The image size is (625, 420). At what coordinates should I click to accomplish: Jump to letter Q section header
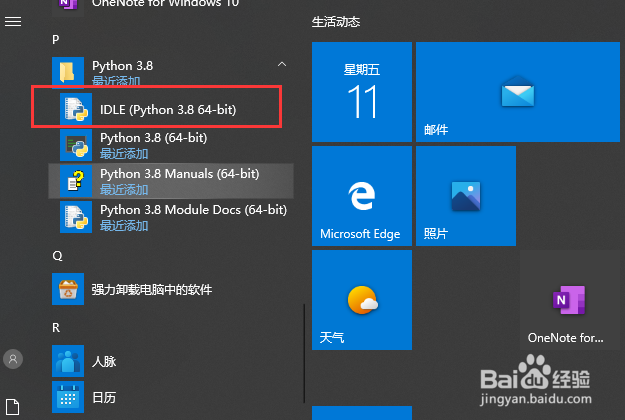57,255
